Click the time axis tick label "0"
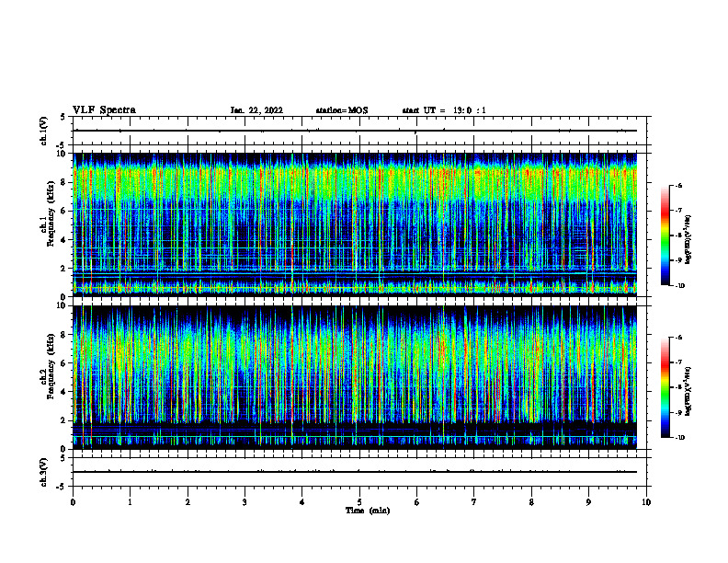The image size is (728, 563). click(x=73, y=502)
